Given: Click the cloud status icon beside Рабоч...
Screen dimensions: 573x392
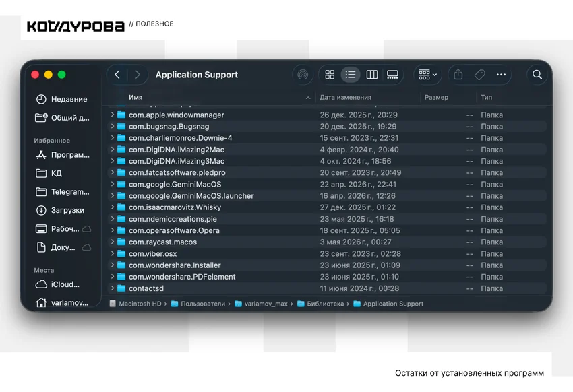Looking at the screenshot, I should (86, 229).
